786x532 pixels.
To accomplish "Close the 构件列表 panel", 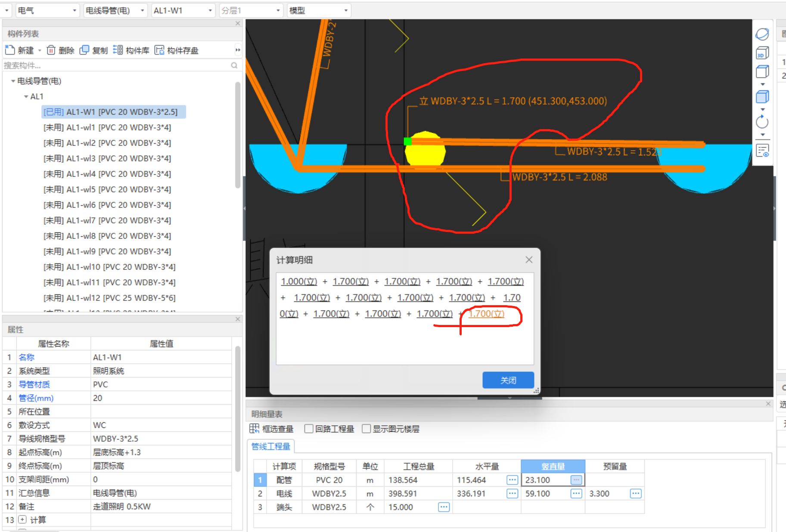I will (x=238, y=23).
